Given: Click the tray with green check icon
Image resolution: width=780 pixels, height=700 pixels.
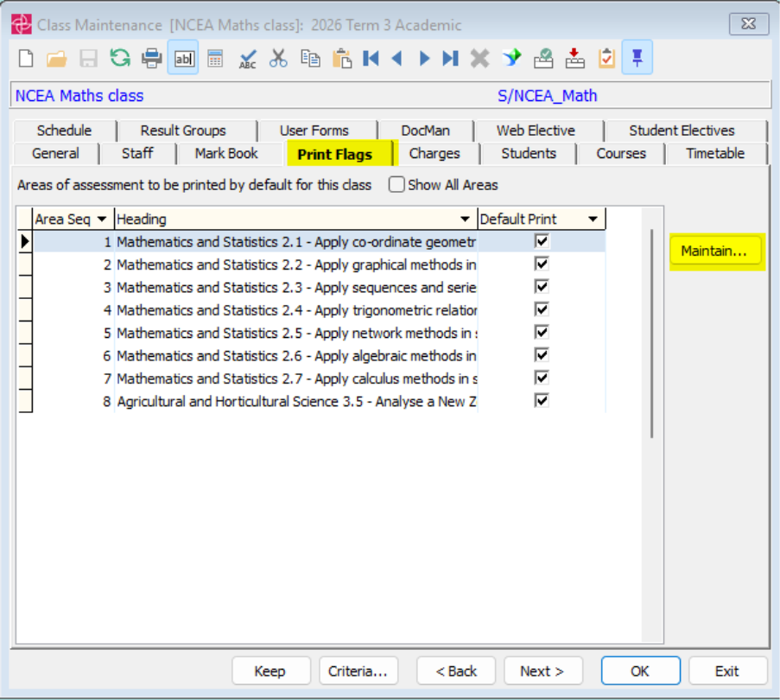Looking at the screenshot, I should tap(543, 58).
